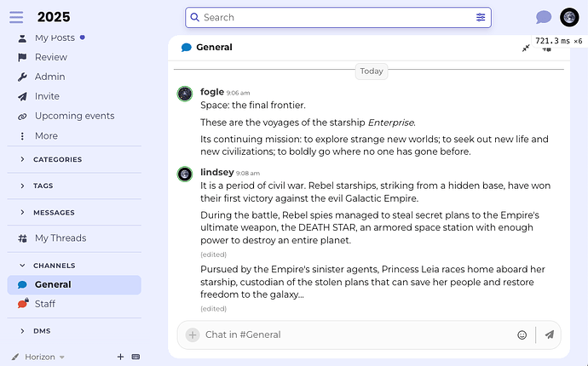Image resolution: width=588 pixels, height=366 pixels.
Task: Open advanced search filters icon
Action: (x=481, y=17)
